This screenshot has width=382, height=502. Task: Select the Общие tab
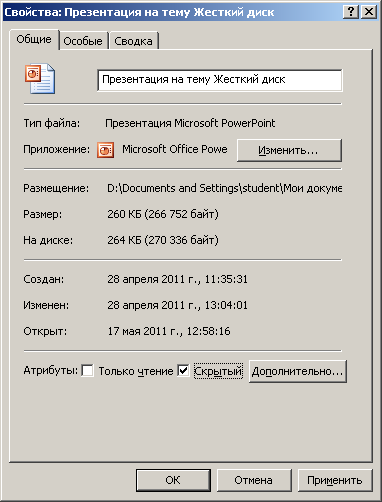pyautogui.click(x=34, y=39)
